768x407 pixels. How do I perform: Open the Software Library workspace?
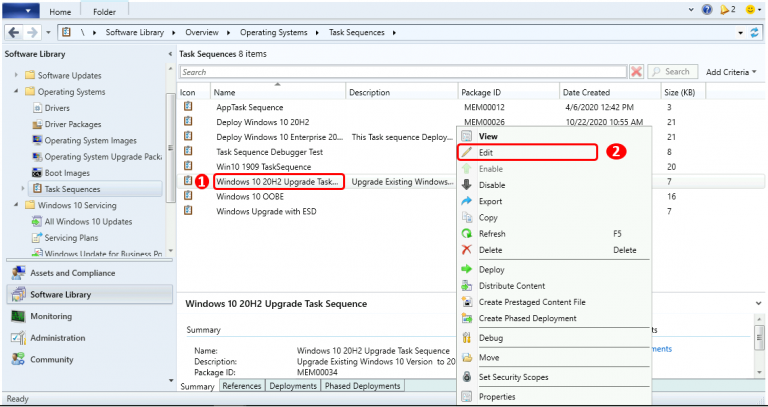coord(89,294)
